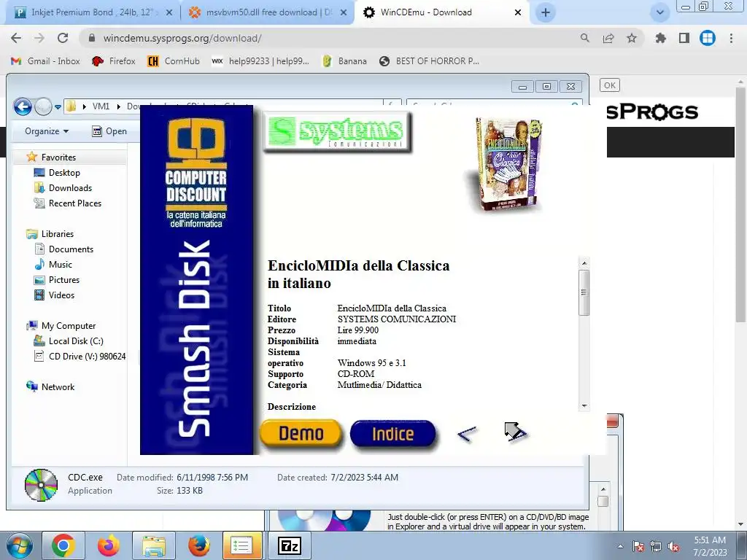The width and height of the screenshot is (747, 560).
Task: Click Chrome back button
Action: coord(16,38)
